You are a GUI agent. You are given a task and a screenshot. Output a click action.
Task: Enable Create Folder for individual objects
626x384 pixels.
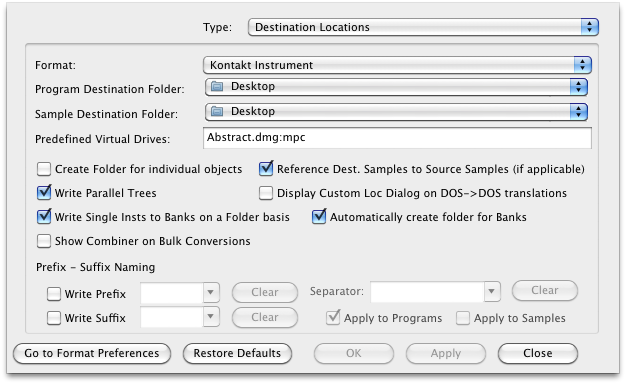44,169
